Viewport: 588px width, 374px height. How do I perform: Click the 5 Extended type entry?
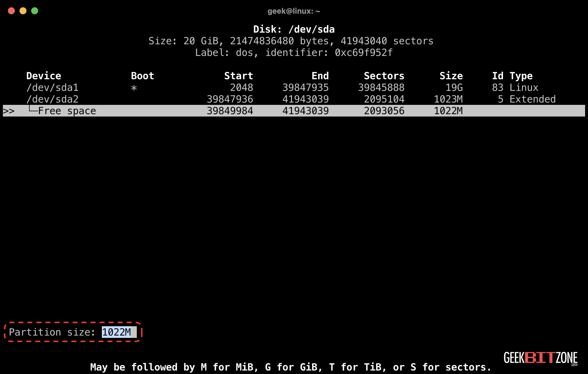click(527, 99)
